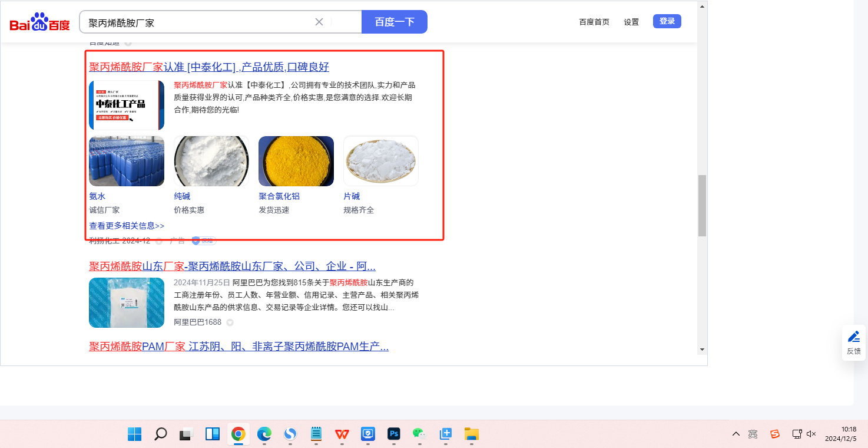Click the page vertical scrollbar thumb
The image size is (868, 448).
(702, 205)
